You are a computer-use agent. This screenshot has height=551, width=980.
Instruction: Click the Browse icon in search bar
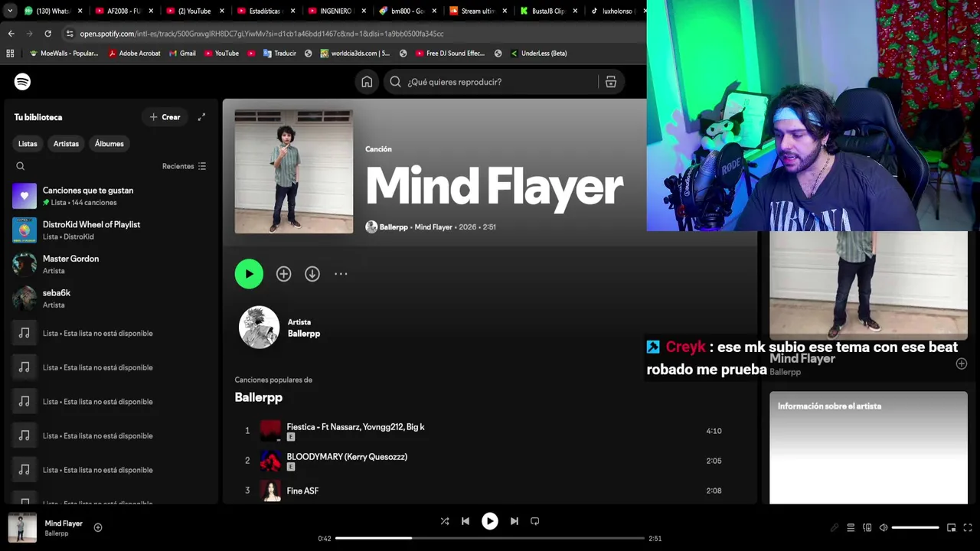tap(611, 82)
